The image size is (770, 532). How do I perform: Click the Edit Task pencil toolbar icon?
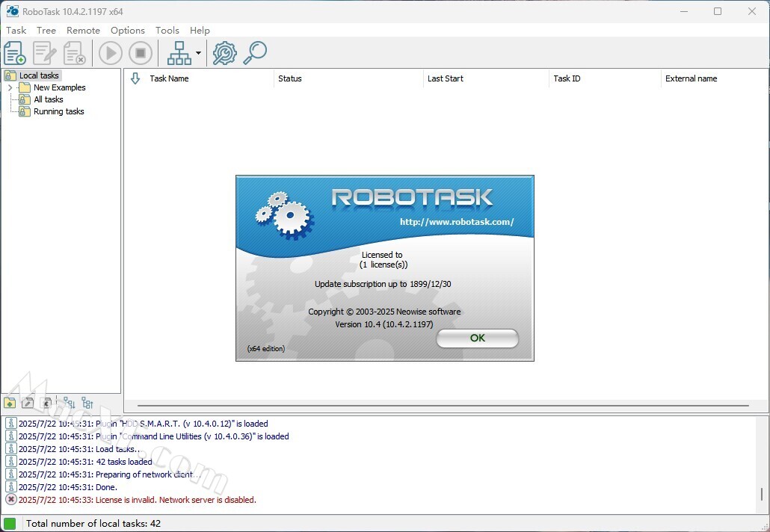tap(44, 53)
